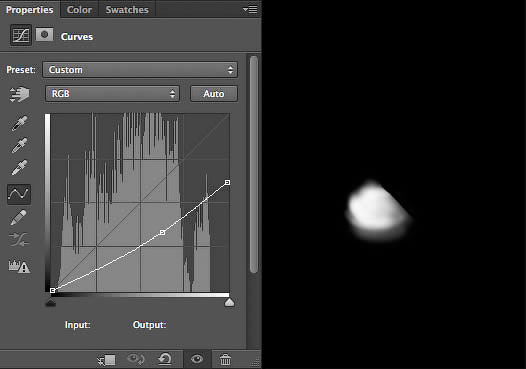Select the Properties tab
Screen dimensions: 526x369
(x=30, y=9)
